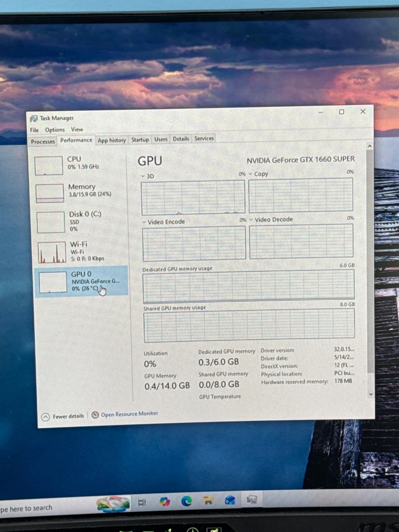Click the Fewer details arrow icon
This screenshot has width=399, height=532.
click(x=46, y=417)
